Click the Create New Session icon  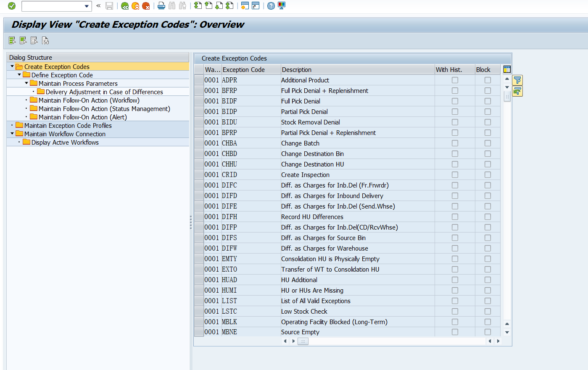coord(245,6)
